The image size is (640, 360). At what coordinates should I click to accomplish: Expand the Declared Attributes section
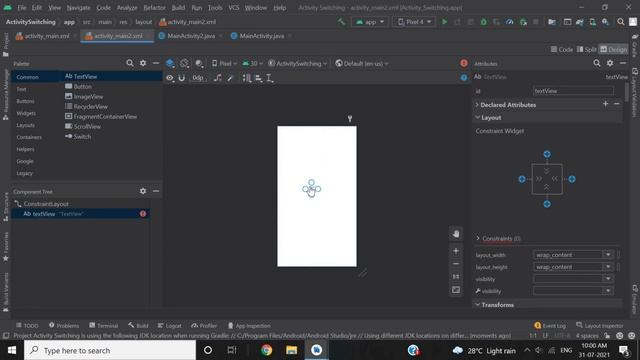pyautogui.click(x=477, y=104)
